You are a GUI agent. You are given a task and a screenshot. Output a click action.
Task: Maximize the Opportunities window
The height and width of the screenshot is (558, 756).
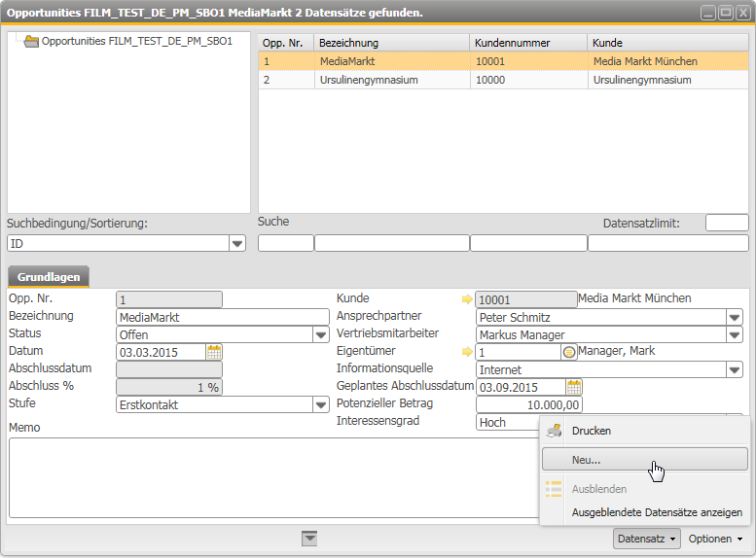726,13
